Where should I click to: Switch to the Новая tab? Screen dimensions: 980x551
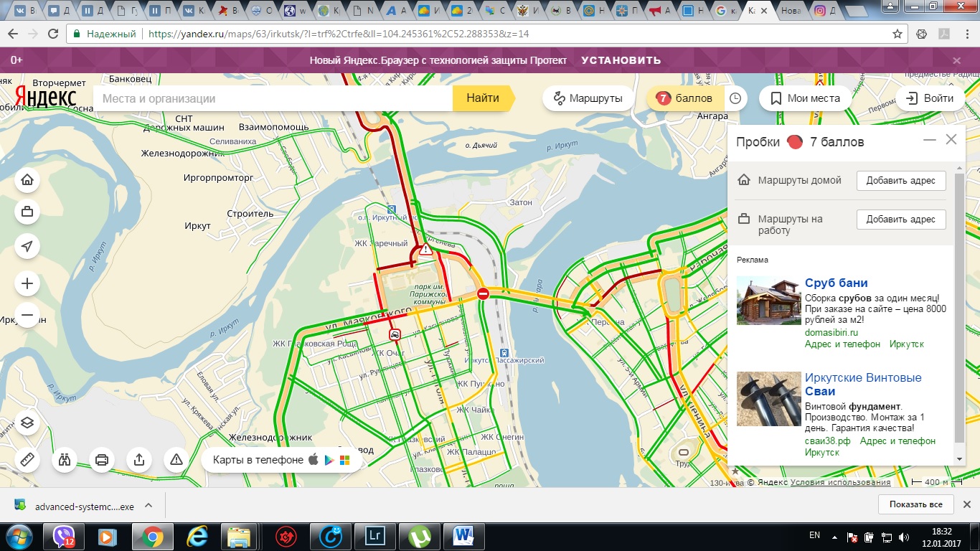[x=791, y=11]
